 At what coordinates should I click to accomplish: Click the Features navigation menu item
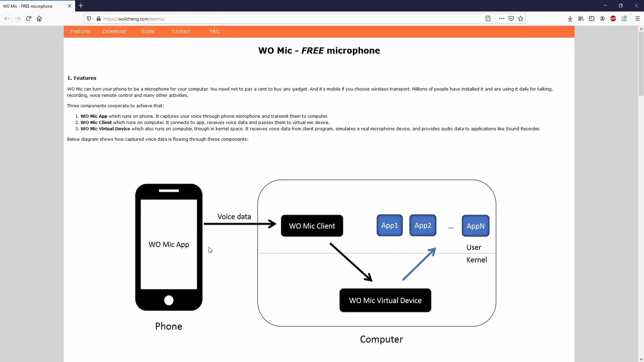(80, 32)
